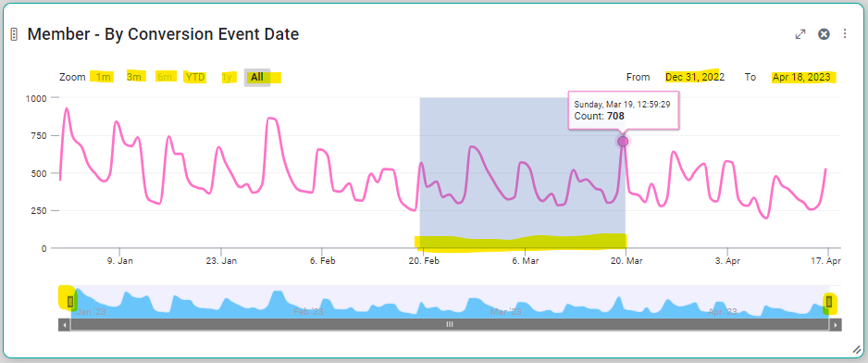
Task: Select the 1y zoom option
Action: pyautogui.click(x=227, y=77)
